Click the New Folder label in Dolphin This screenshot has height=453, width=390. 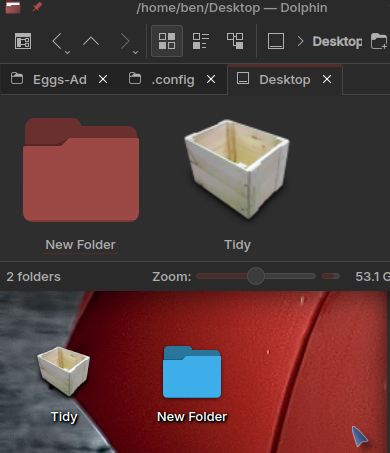pos(80,245)
